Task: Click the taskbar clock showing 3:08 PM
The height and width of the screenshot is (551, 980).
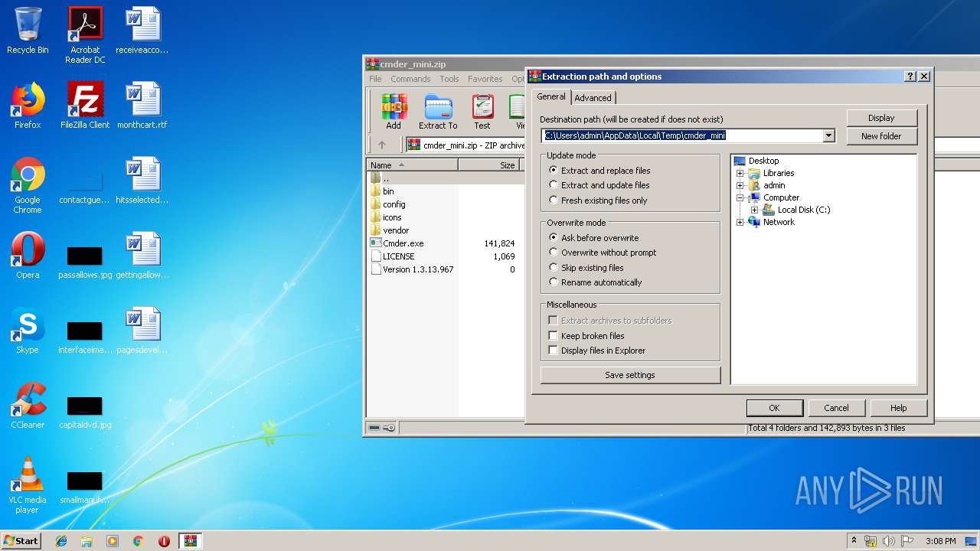Action: (x=940, y=541)
